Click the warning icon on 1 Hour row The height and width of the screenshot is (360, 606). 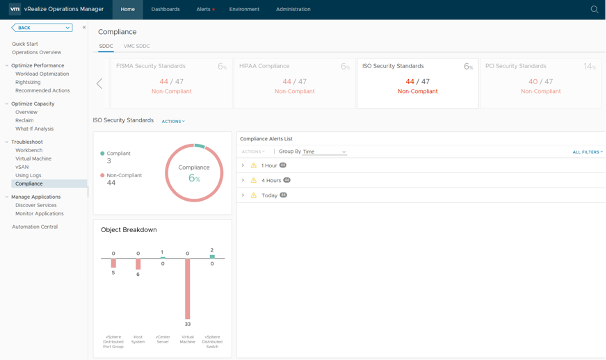coord(254,165)
